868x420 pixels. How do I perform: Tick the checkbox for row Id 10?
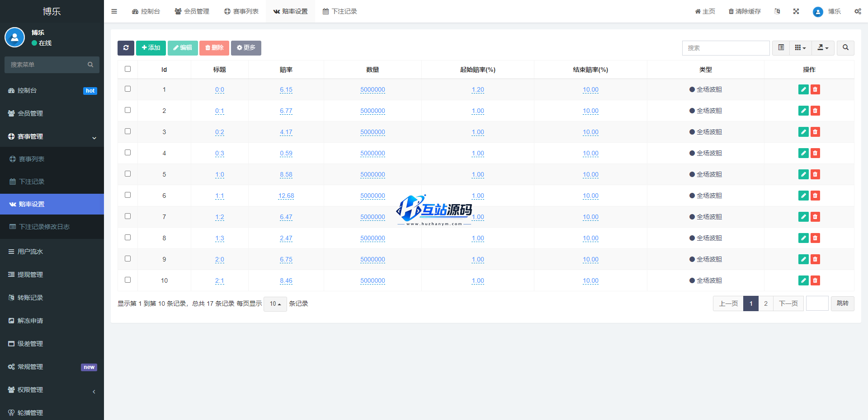tap(127, 280)
